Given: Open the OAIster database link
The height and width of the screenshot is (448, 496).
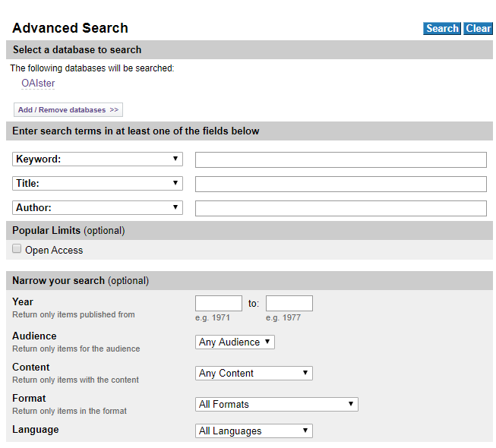Looking at the screenshot, I should pyautogui.click(x=38, y=84).
